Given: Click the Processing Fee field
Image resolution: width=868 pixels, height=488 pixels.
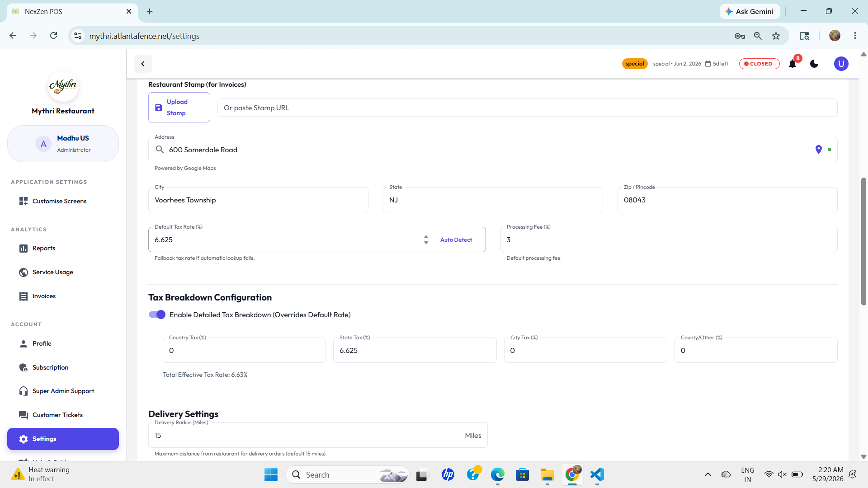Looking at the screenshot, I should [x=669, y=239].
